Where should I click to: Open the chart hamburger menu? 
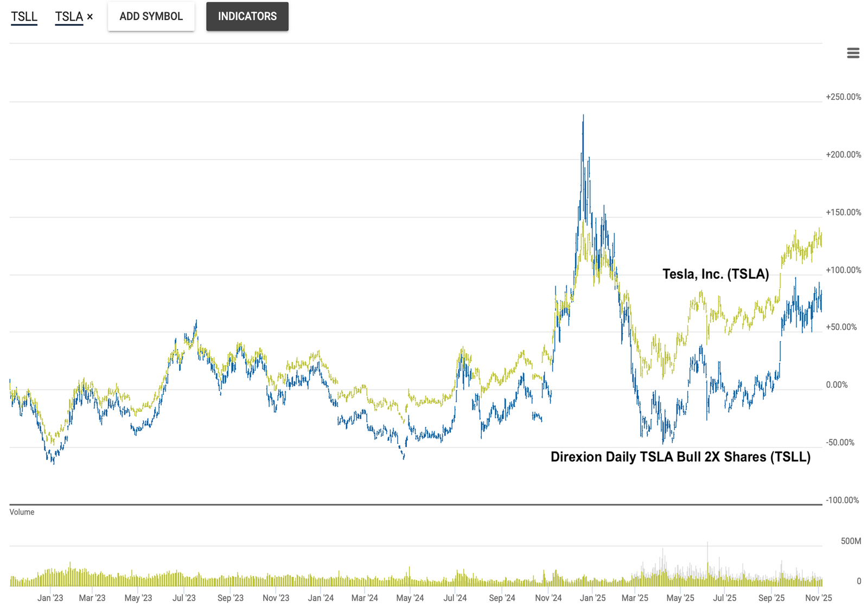(853, 53)
